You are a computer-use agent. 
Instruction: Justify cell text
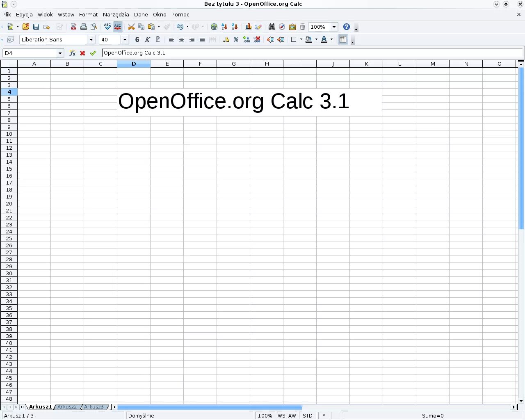[x=202, y=39]
